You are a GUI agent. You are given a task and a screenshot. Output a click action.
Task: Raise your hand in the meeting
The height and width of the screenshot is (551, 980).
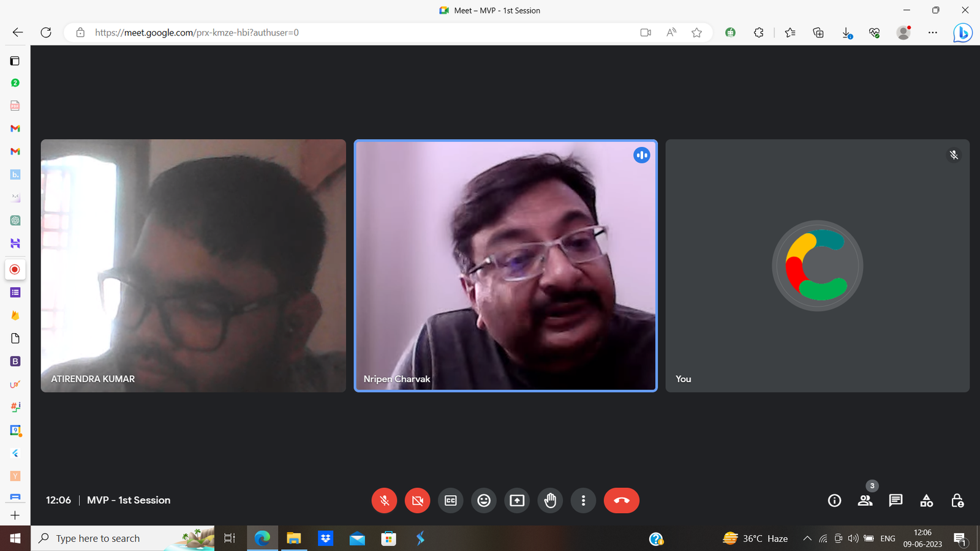click(550, 500)
